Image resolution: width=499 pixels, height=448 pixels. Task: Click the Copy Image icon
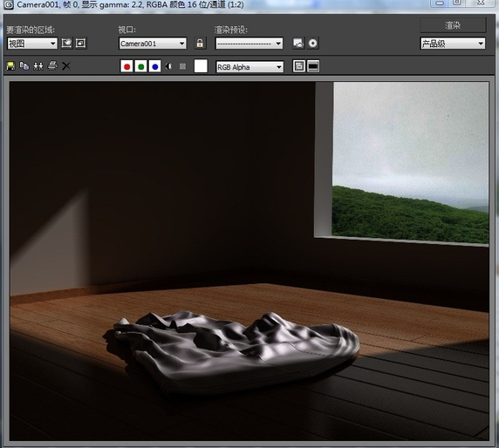click(x=24, y=66)
